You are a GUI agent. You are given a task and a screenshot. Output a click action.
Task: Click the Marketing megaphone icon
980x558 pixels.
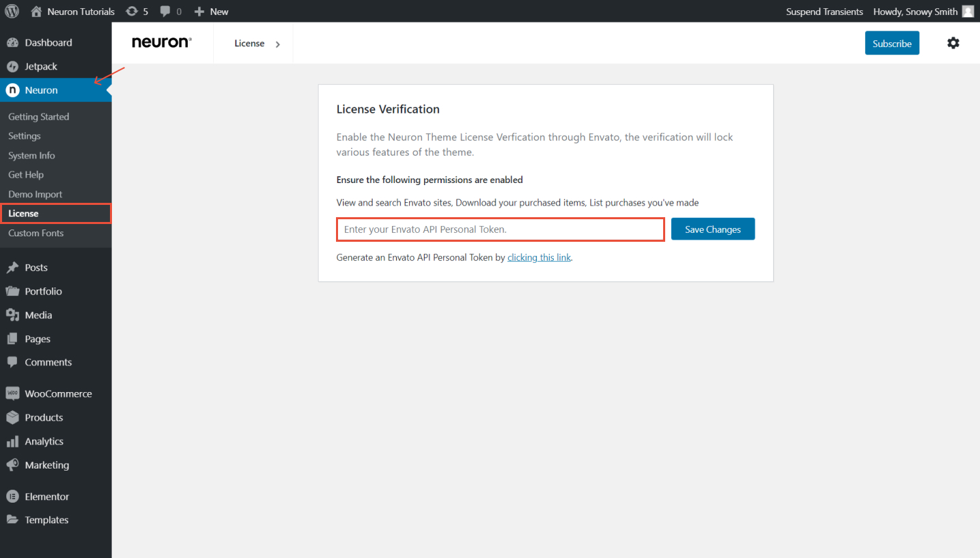tap(12, 465)
